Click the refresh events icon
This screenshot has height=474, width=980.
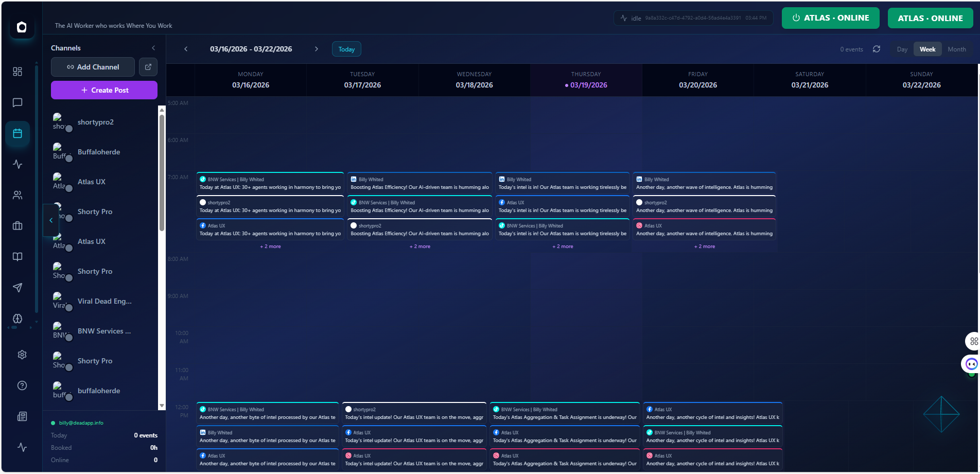(877, 49)
